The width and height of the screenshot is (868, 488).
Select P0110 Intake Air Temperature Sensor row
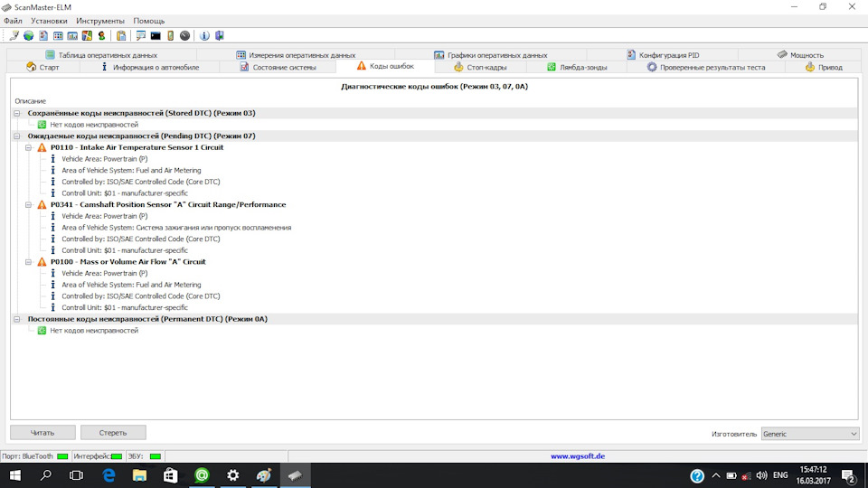tap(137, 147)
